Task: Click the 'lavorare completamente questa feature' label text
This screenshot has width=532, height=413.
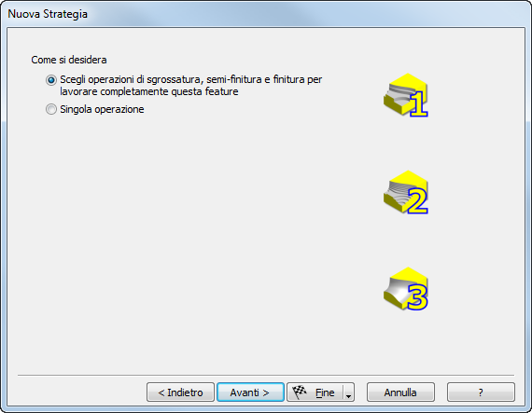Action: [x=149, y=91]
